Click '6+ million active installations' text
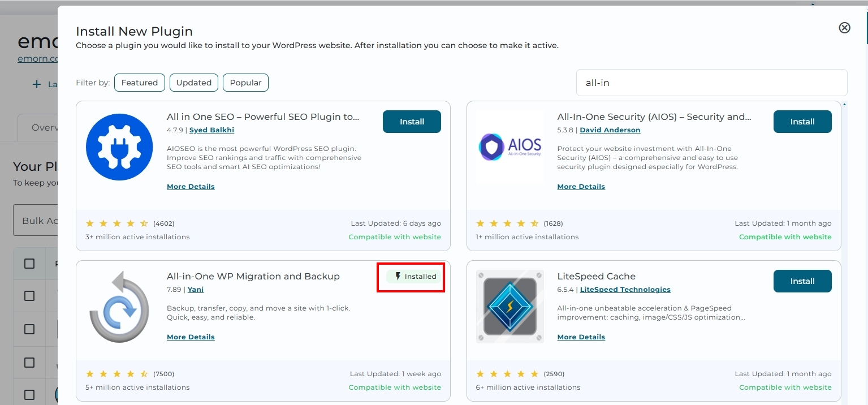Image resolution: width=868 pixels, height=405 pixels. (528, 387)
